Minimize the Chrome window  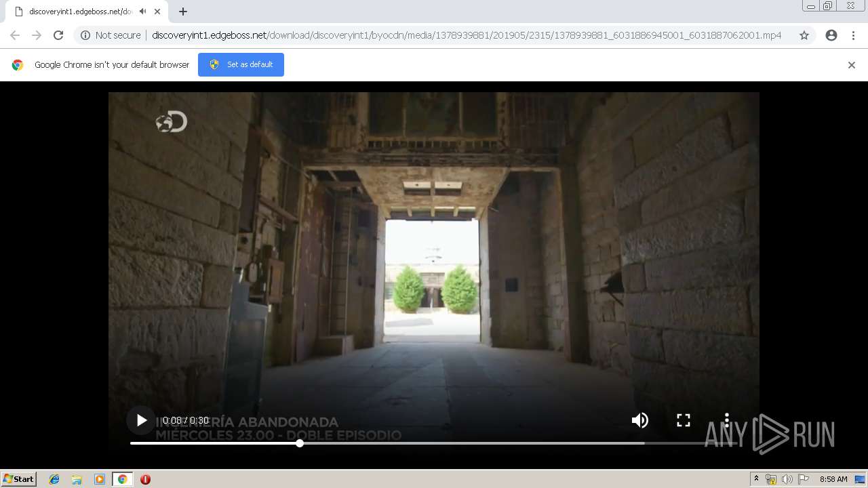(811, 6)
